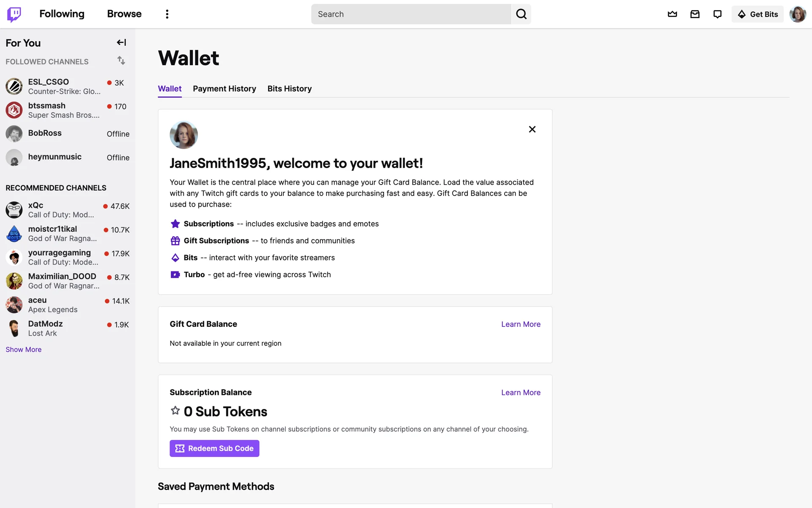
Task: Switch to the Bits History tab
Action: click(289, 88)
